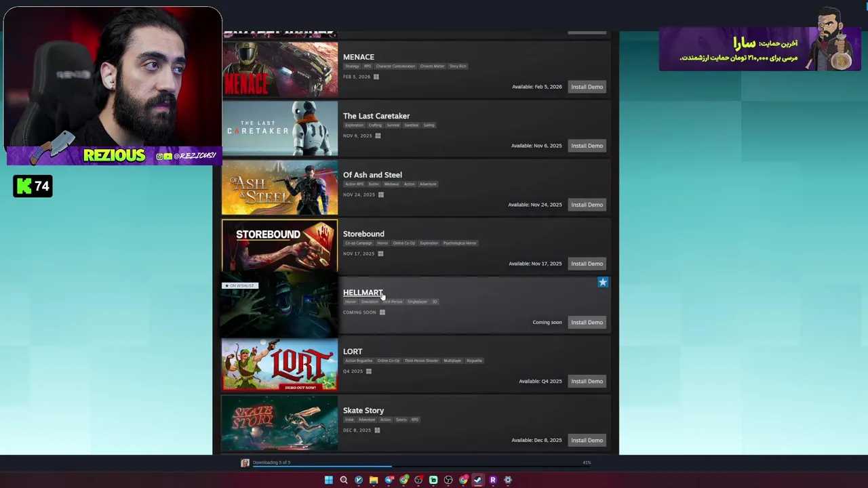
Task: Open the LORT title link
Action: click(353, 352)
